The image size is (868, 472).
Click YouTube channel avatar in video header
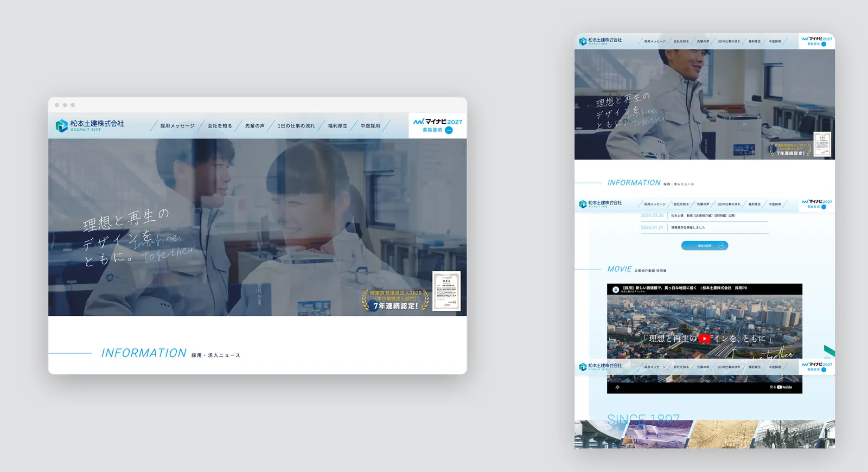[x=615, y=290]
